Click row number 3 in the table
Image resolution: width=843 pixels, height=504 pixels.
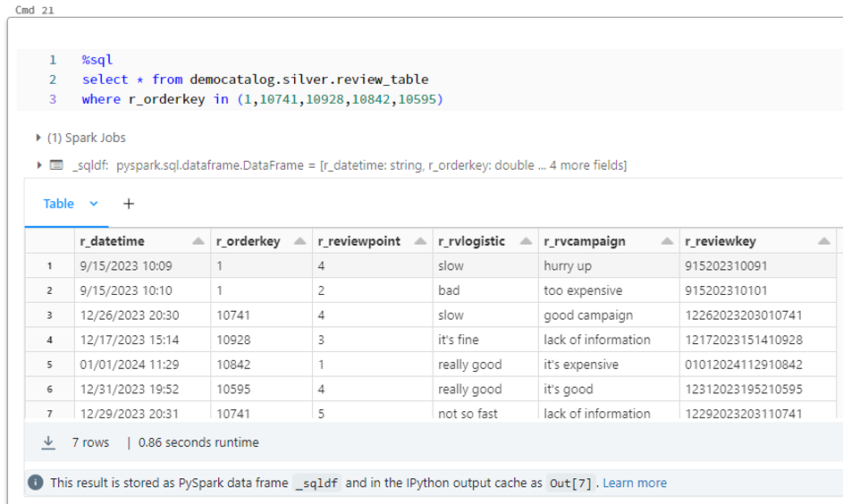pyautogui.click(x=49, y=315)
